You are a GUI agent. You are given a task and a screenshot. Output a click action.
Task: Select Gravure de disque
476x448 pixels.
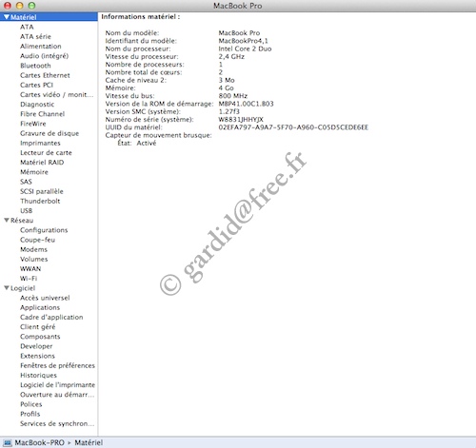[x=50, y=133]
